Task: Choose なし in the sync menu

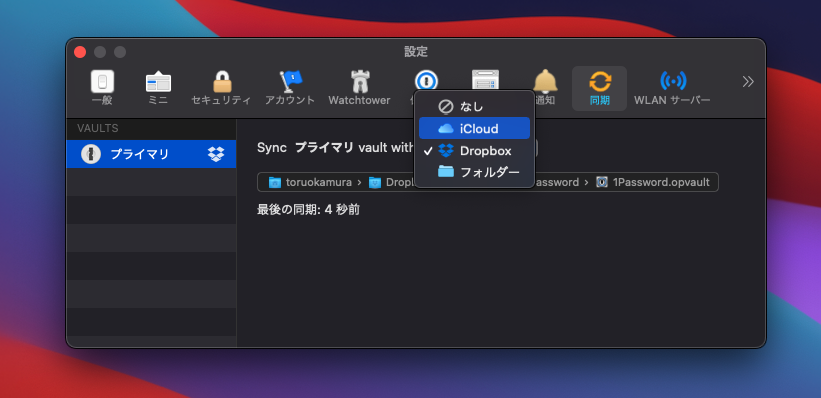Action: (x=474, y=107)
